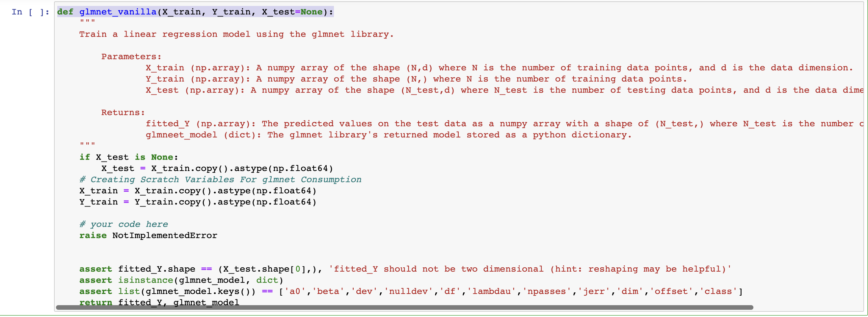
Task: Click the if X_test is None line
Action: [x=127, y=157]
